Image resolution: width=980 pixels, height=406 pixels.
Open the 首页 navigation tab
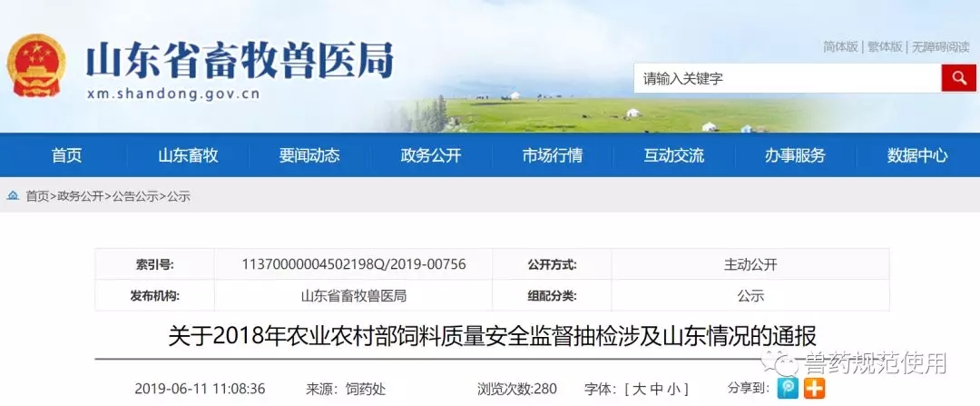click(66, 155)
